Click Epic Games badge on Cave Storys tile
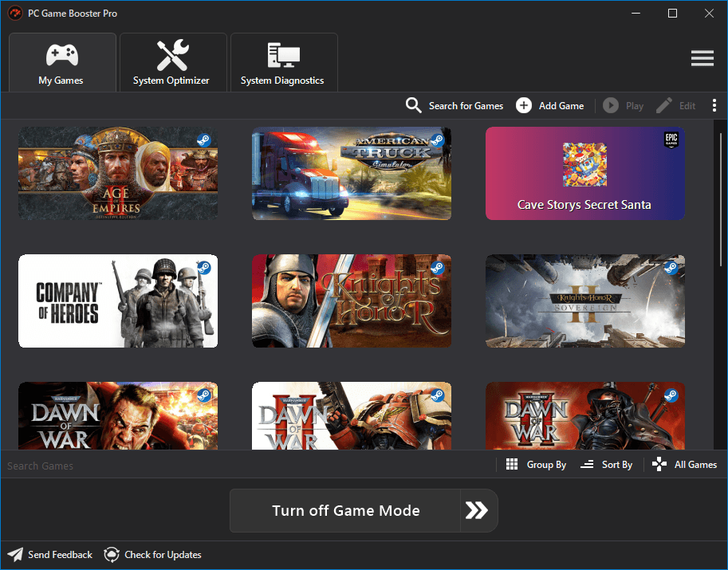728x570 pixels. click(671, 140)
